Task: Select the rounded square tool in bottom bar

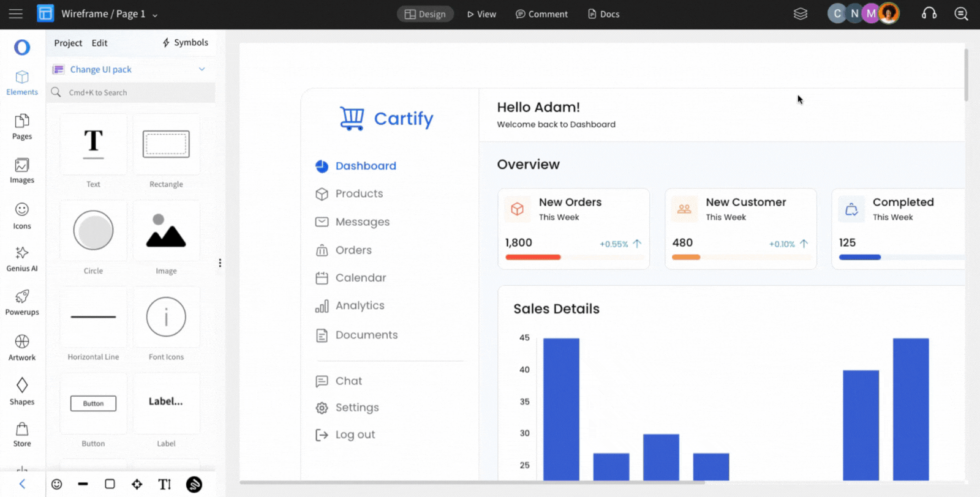Action: click(110, 484)
